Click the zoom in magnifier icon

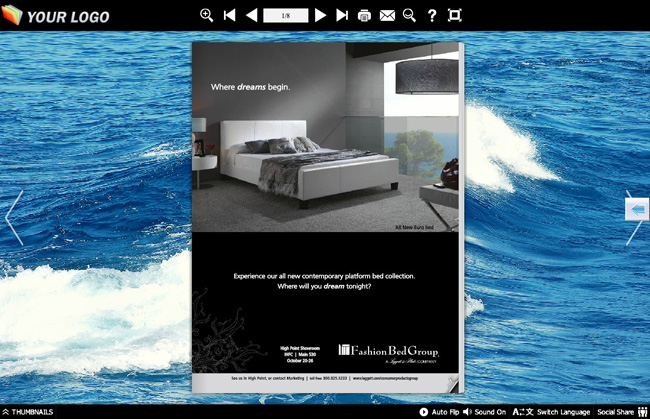point(206,16)
